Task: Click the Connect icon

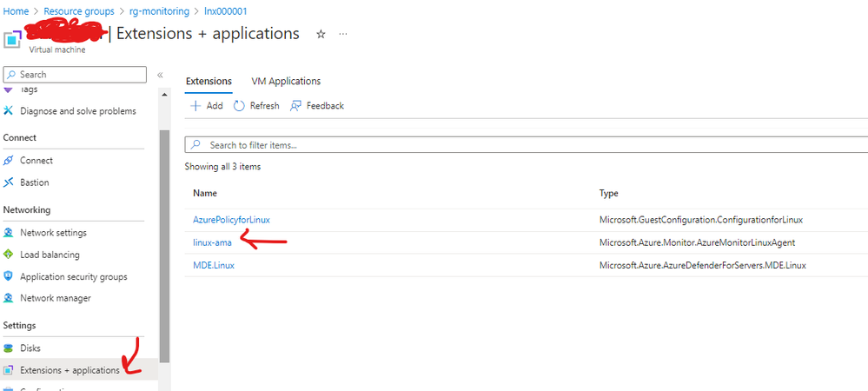Action: [8, 160]
